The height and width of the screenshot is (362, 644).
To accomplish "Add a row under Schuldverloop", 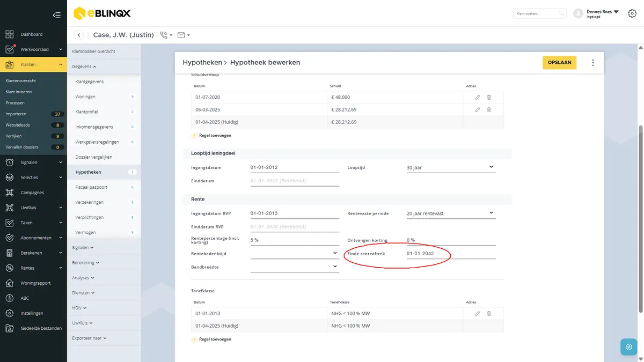I will [x=211, y=136].
